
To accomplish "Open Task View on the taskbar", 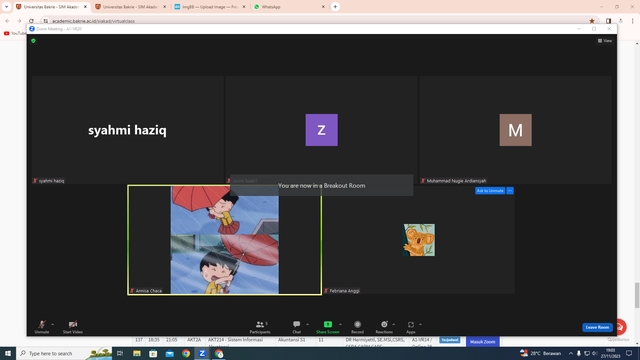I will 120,353.
